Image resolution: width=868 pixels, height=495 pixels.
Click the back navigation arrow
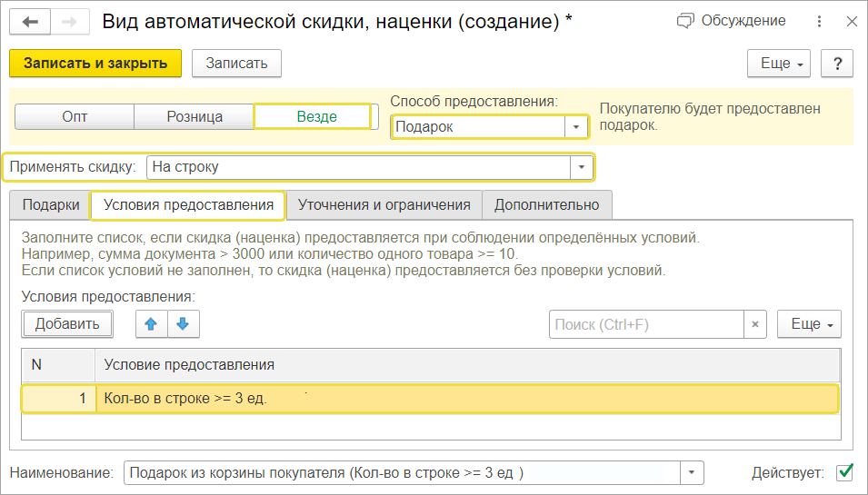[x=31, y=21]
